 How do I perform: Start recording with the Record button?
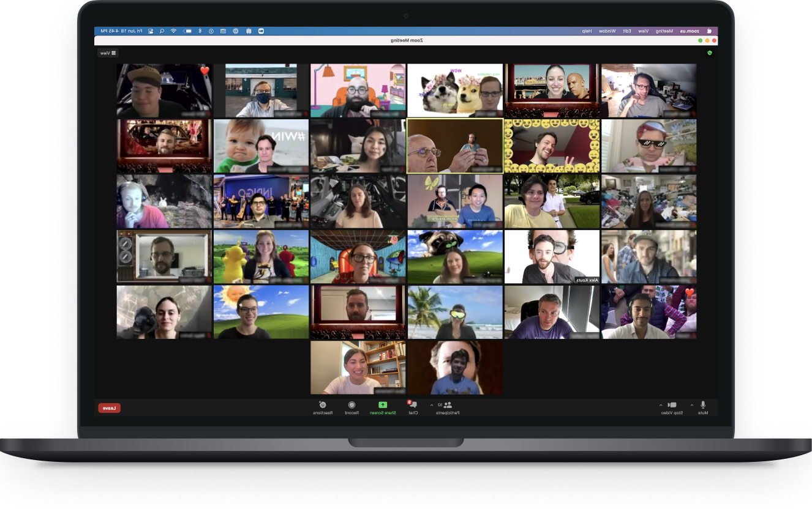click(352, 407)
